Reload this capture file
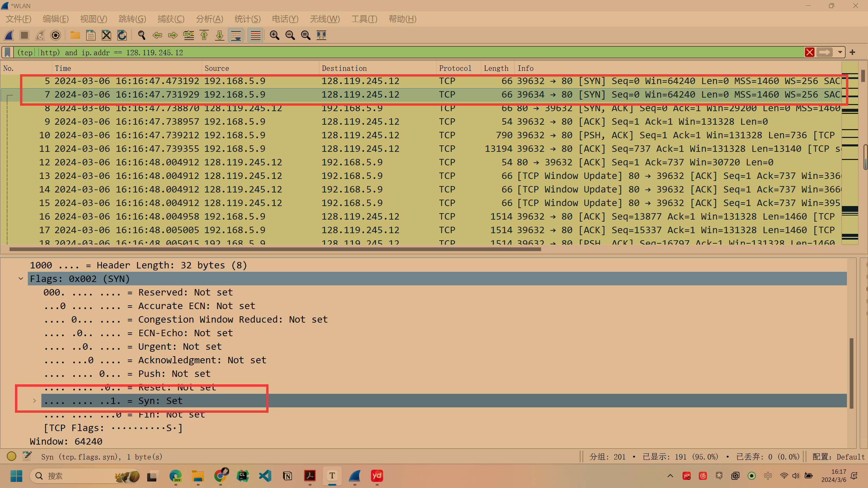The image size is (868, 488). pyautogui.click(x=122, y=35)
